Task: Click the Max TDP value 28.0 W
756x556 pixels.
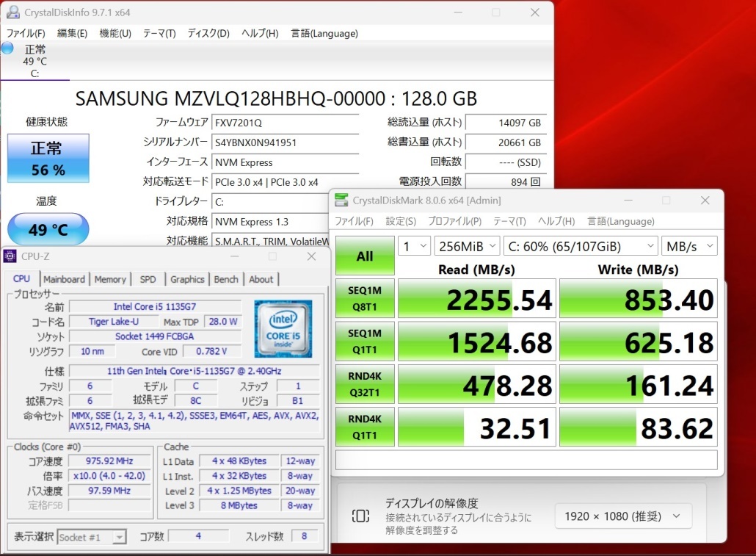Action: [x=222, y=322]
